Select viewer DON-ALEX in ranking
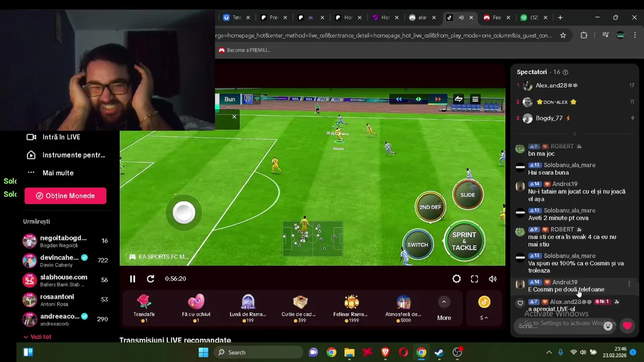The height and width of the screenshot is (362, 644). tap(575, 102)
